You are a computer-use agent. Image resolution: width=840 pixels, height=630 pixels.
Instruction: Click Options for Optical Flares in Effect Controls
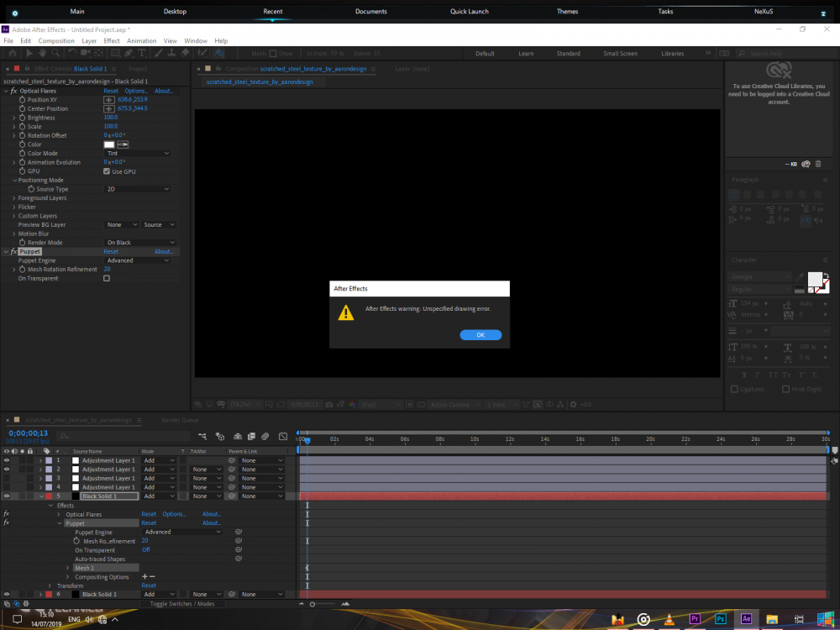(x=136, y=91)
